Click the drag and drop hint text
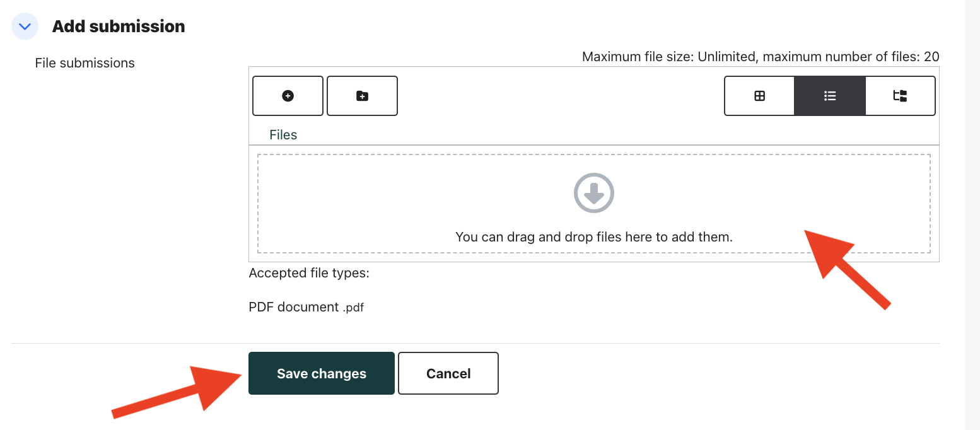This screenshot has width=980, height=430. [x=593, y=238]
